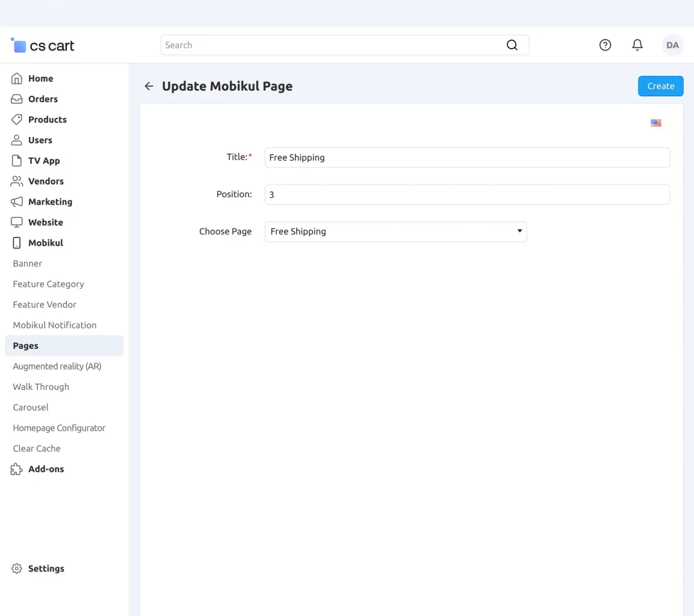
Task: Click the Title input field
Action: 466,158
